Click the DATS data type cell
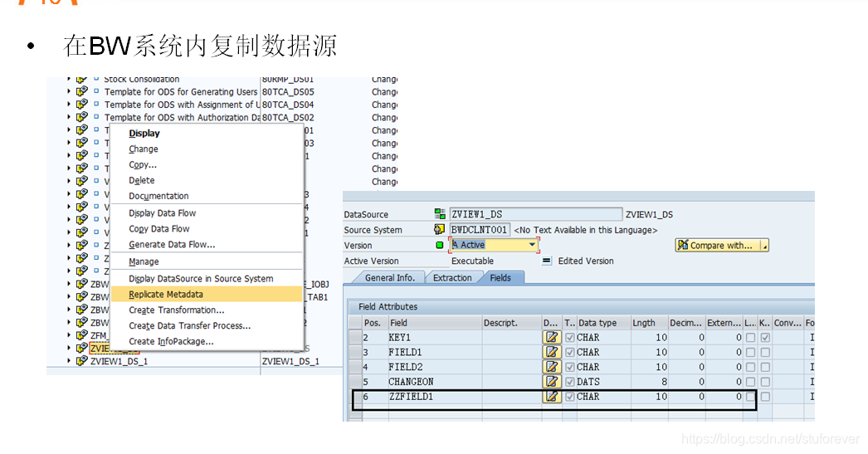The image size is (868, 454). 602,382
